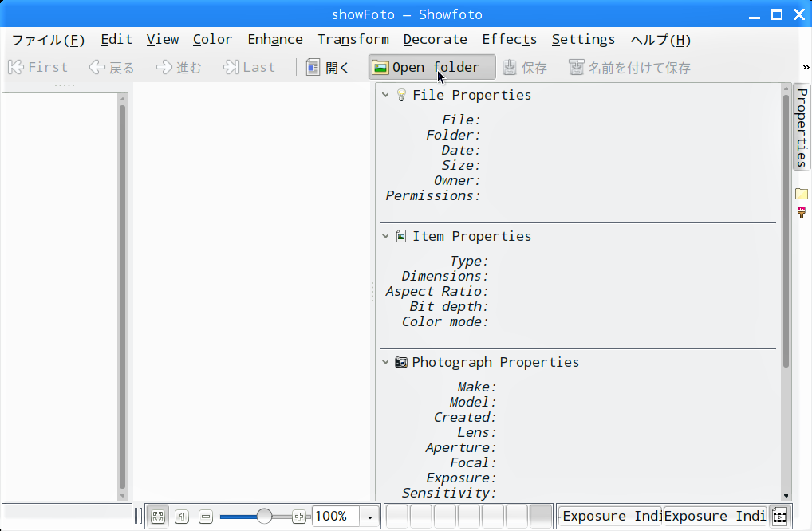
Task: Maximize the Showfoto window
Action: pos(777,14)
